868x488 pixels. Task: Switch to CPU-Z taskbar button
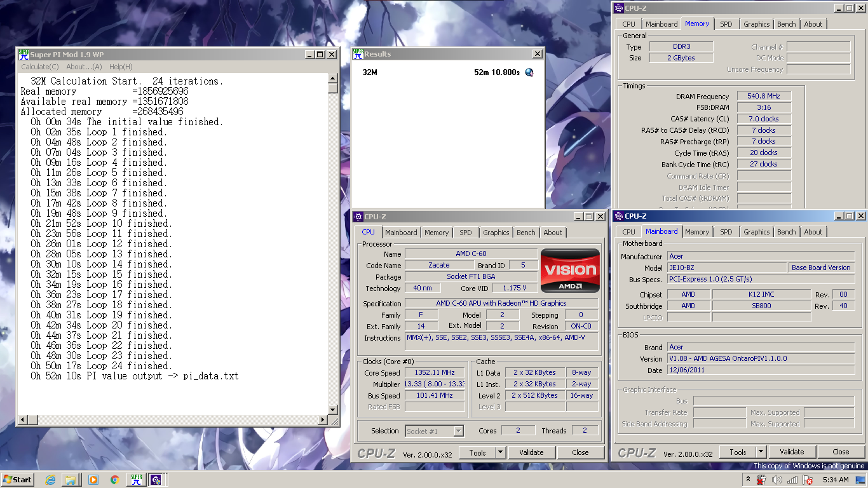[155, 480]
